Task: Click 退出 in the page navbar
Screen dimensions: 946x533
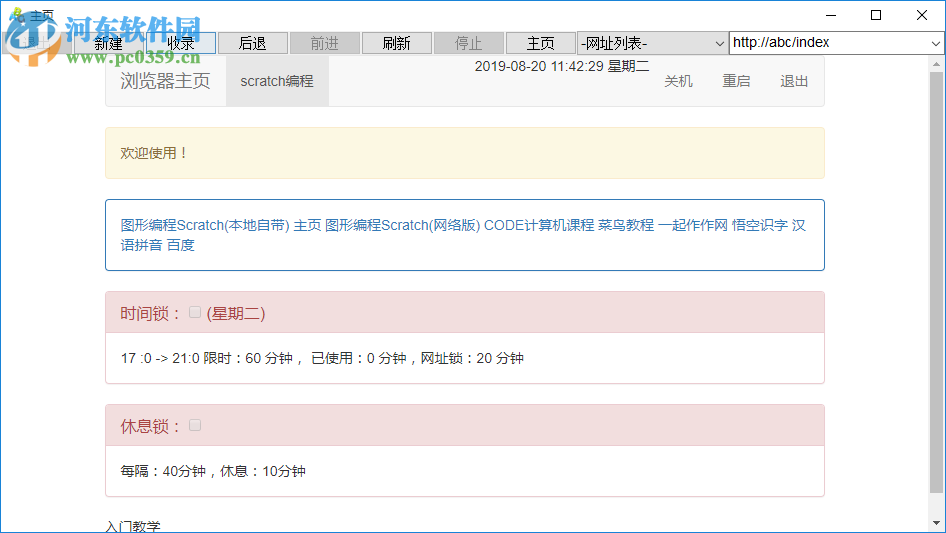Action: pyautogui.click(x=794, y=81)
